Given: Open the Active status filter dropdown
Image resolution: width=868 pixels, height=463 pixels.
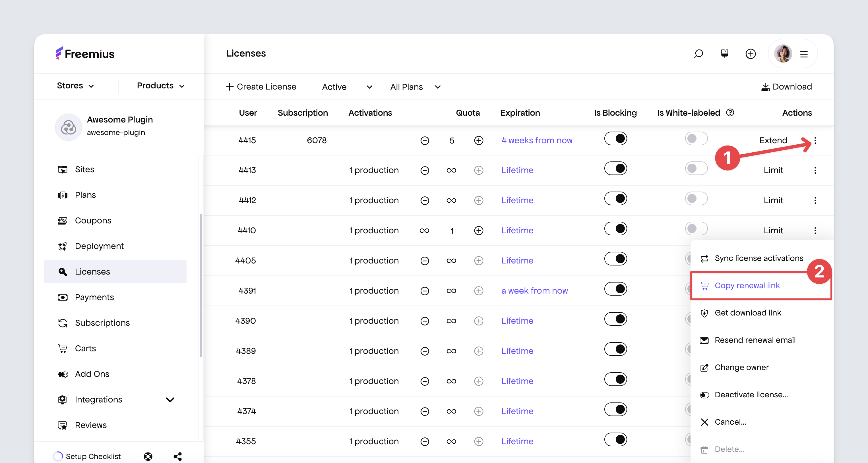Looking at the screenshot, I should (347, 87).
